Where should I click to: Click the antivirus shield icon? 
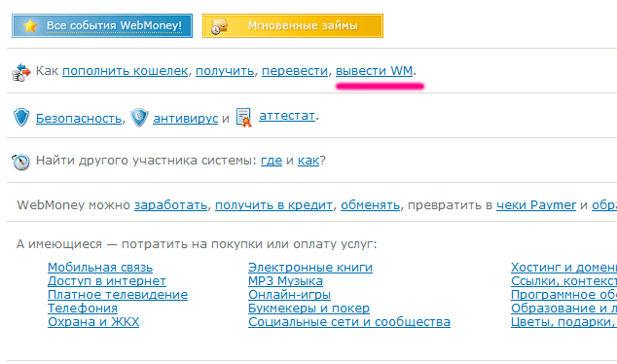click(x=139, y=117)
